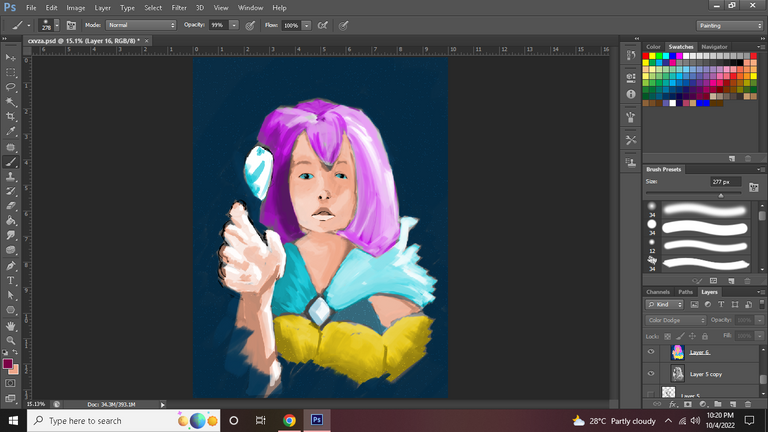The image size is (768, 432).
Task: Click the foreground color swatch
Action: tap(7, 363)
